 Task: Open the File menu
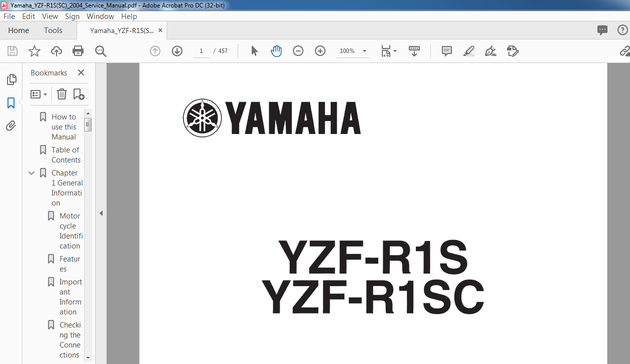point(9,16)
